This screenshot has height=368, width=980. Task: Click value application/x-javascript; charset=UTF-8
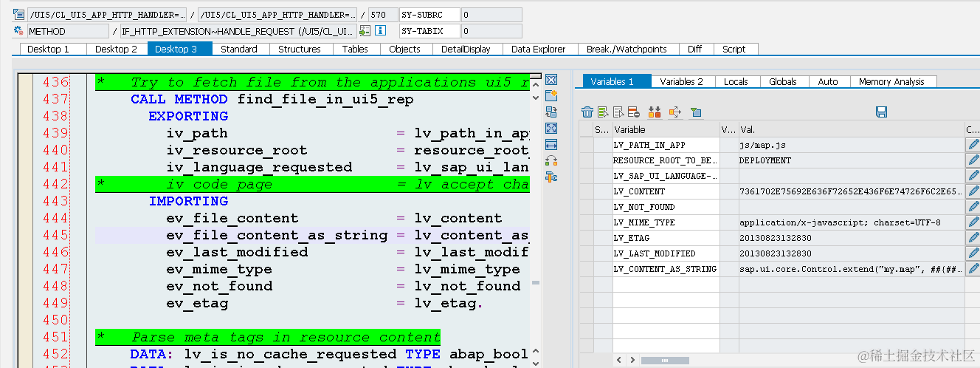coord(851,222)
